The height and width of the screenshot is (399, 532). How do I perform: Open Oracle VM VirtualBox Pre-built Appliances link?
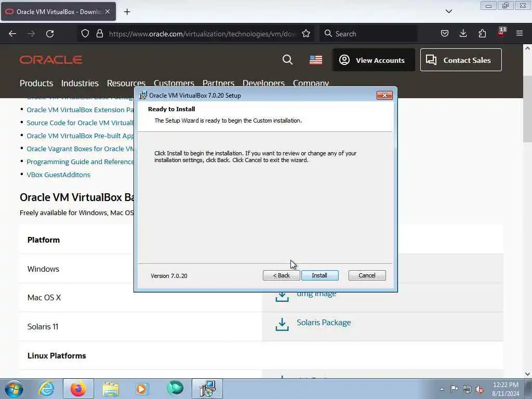[x=80, y=136]
